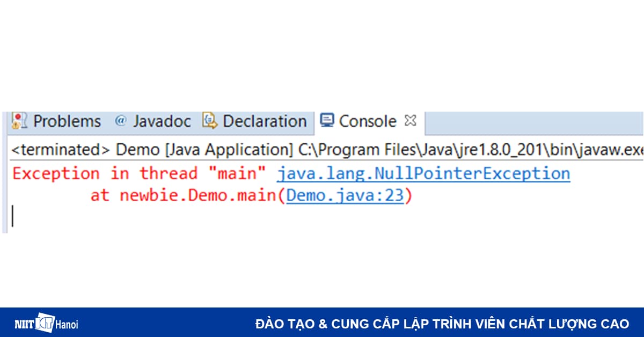Image resolution: width=644 pixels, height=337 pixels.
Task: Open the java.lang.NullPointerException link
Action: pos(422,173)
